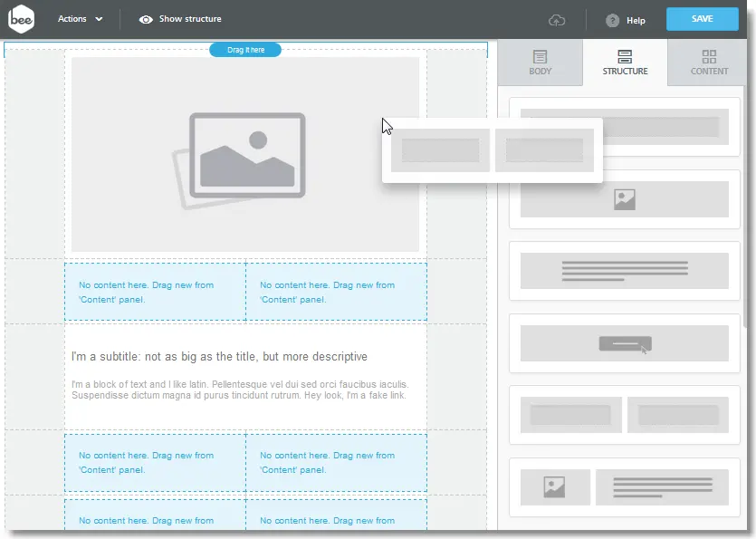Image resolution: width=756 pixels, height=539 pixels.
Task: Toggle Show structure eye icon
Action: pyautogui.click(x=146, y=19)
